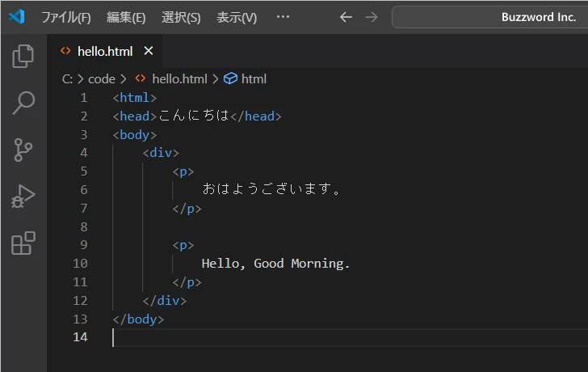Click the C: breadcrumb segment
The width and height of the screenshot is (588, 372).
(67, 79)
